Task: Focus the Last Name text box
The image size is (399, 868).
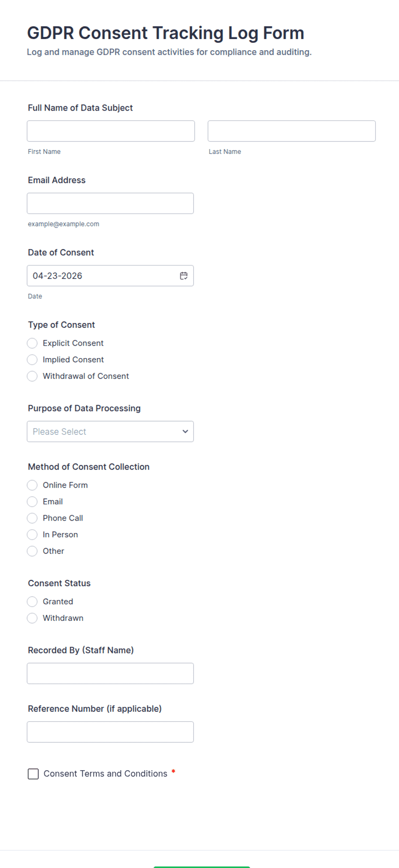Action: coord(291,131)
